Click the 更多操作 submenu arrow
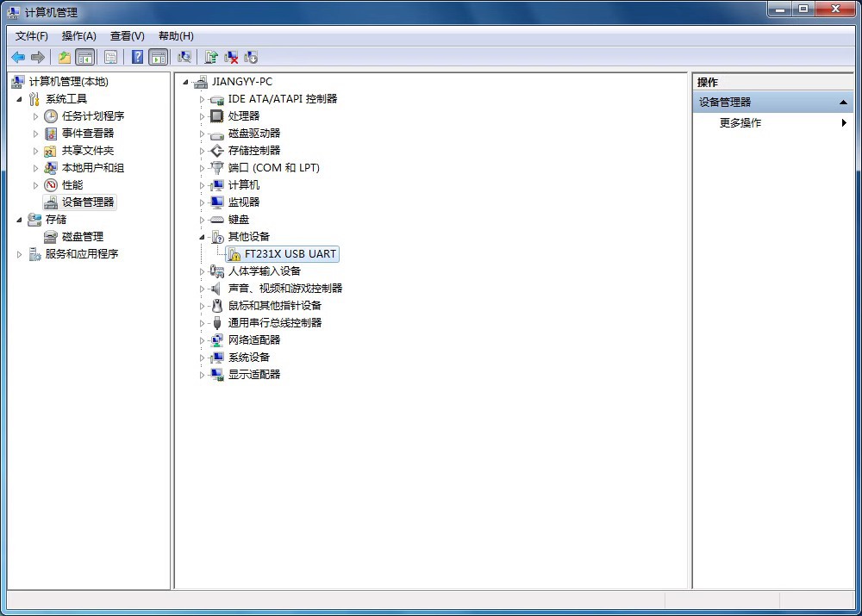Screen dimensions: 862x616 [x=844, y=123]
